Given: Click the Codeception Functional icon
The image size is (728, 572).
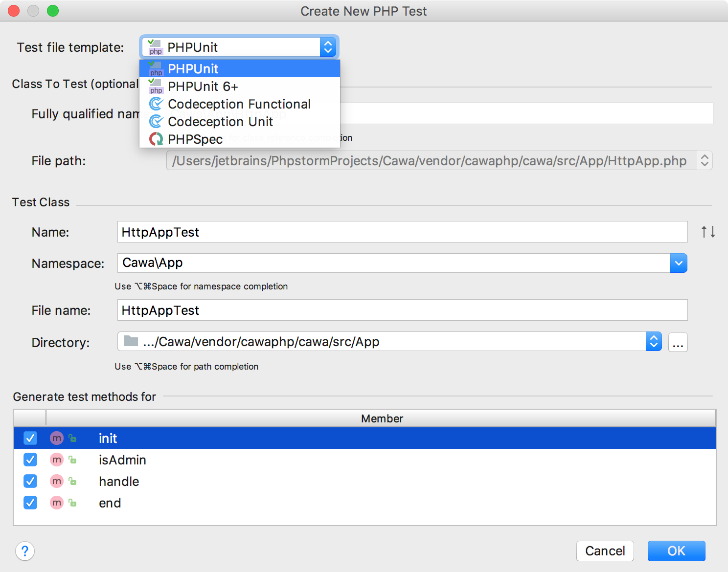Looking at the screenshot, I should pos(156,104).
